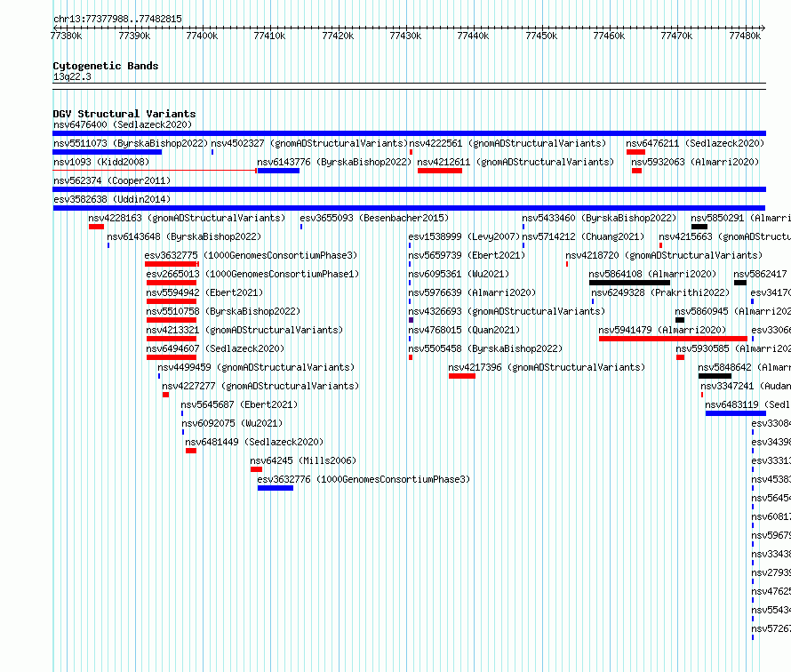Screen dimensions: 791x672
Task: Click nsv4213321 (gnomADStructuralVariants) label
Action: click(244, 330)
